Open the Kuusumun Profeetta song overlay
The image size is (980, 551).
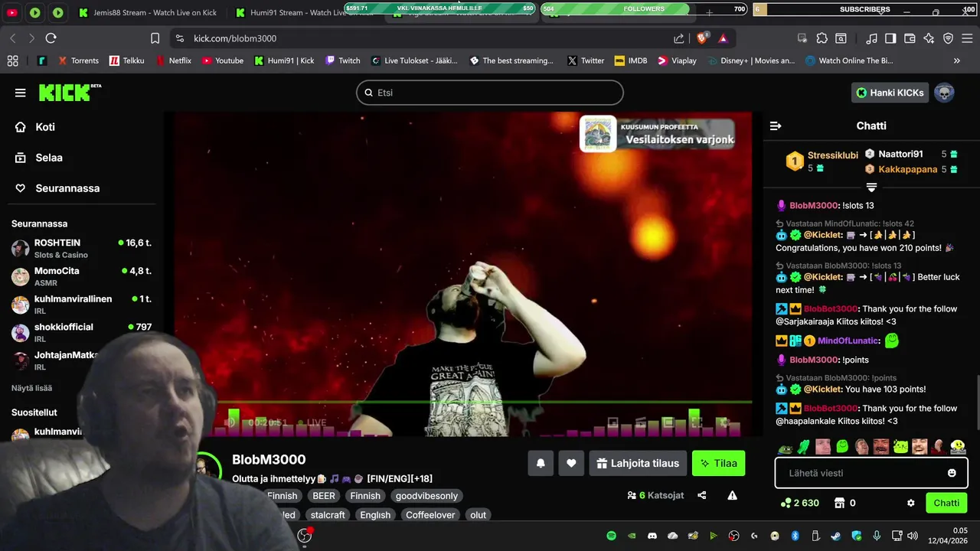[657, 134]
